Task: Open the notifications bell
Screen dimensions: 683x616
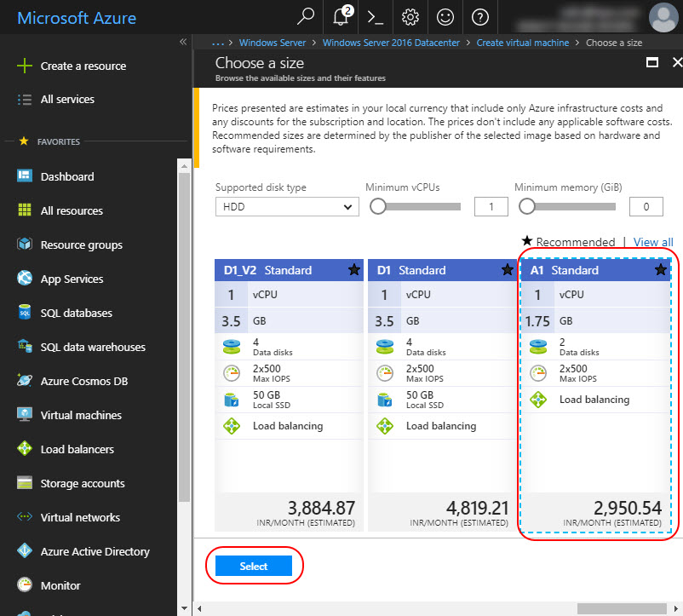Action: tap(342, 15)
